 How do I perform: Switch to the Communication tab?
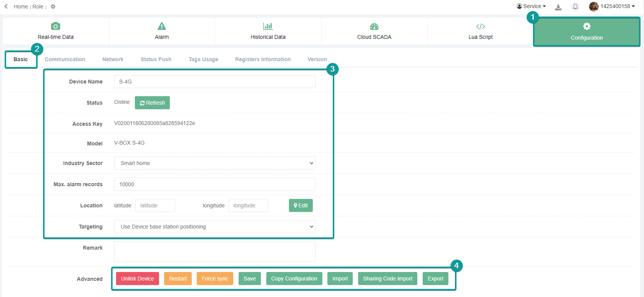[x=65, y=59]
